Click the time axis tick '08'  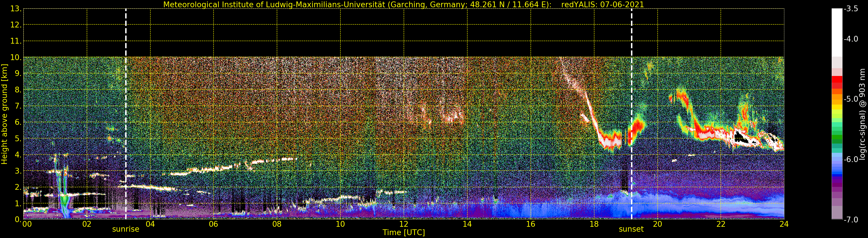[277, 224]
